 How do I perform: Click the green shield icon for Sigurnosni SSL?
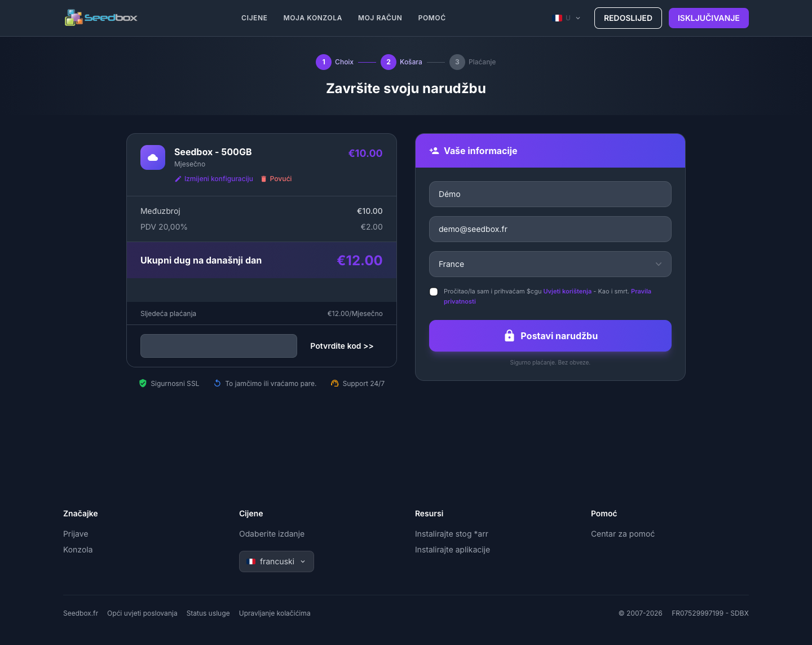pyautogui.click(x=143, y=384)
